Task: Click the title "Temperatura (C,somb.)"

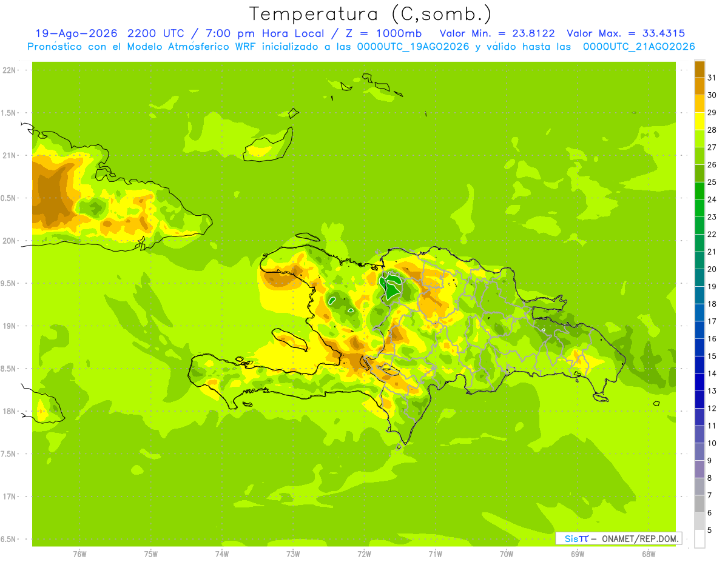Action: (x=371, y=14)
